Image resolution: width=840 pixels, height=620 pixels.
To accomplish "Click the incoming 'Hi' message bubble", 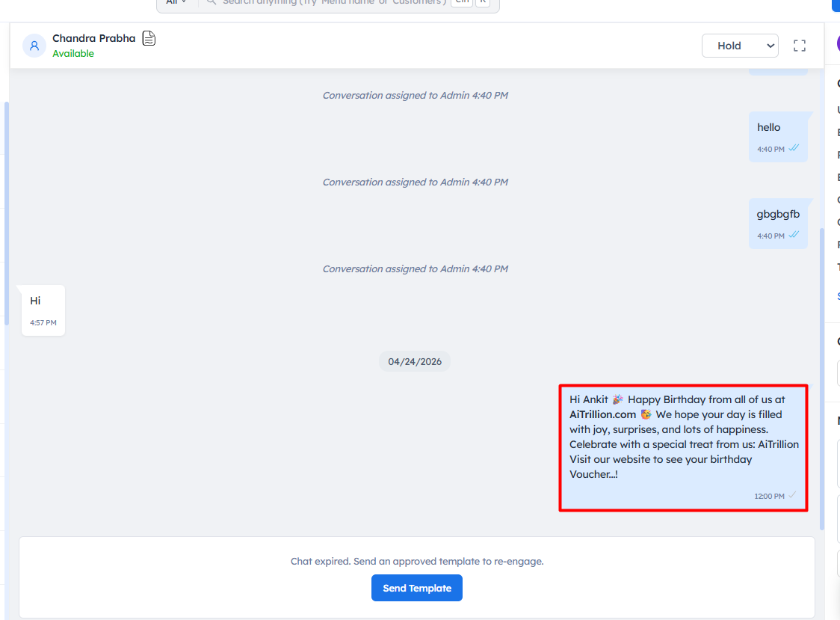I will [x=43, y=310].
